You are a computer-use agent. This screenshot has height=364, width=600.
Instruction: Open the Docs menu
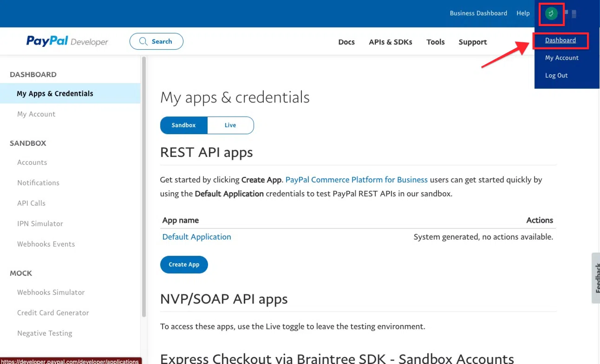346,42
